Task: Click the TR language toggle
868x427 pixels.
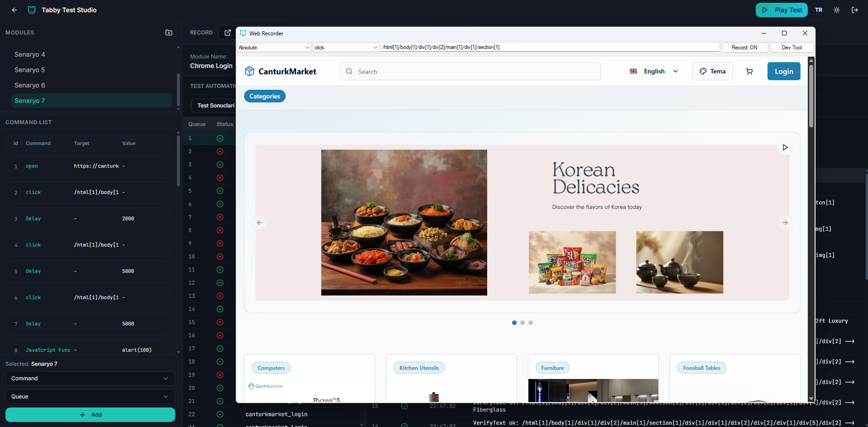Action: 819,10
